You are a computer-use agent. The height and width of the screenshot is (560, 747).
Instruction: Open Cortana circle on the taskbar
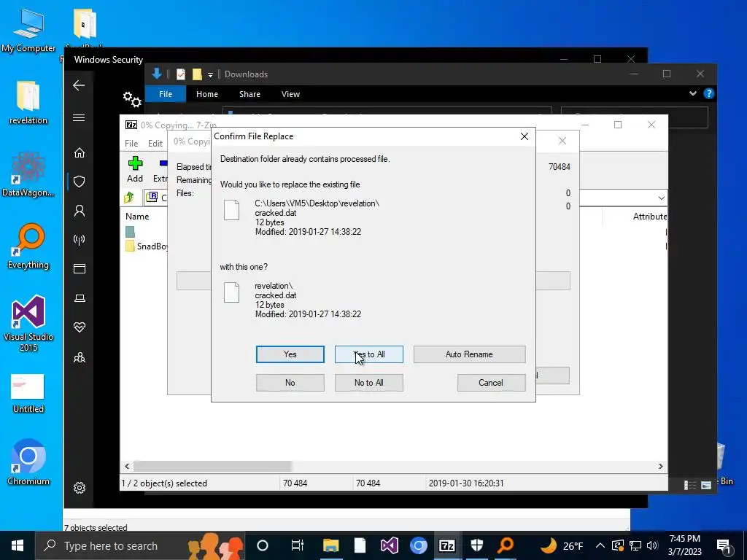[x=263, y=545]
